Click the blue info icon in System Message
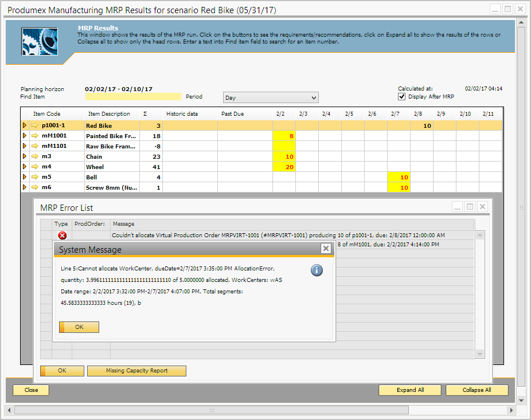This screenshot has height=420, width=531. (x=317, y=270)
